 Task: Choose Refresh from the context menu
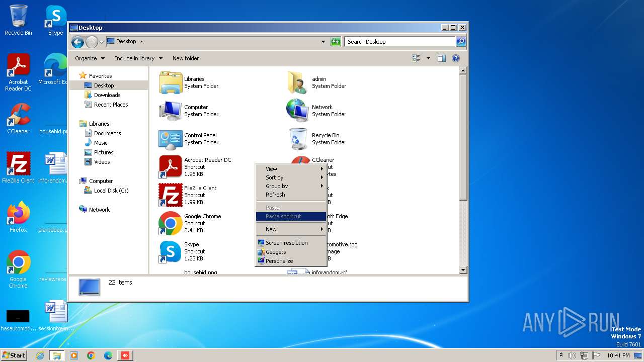(291, 195)
